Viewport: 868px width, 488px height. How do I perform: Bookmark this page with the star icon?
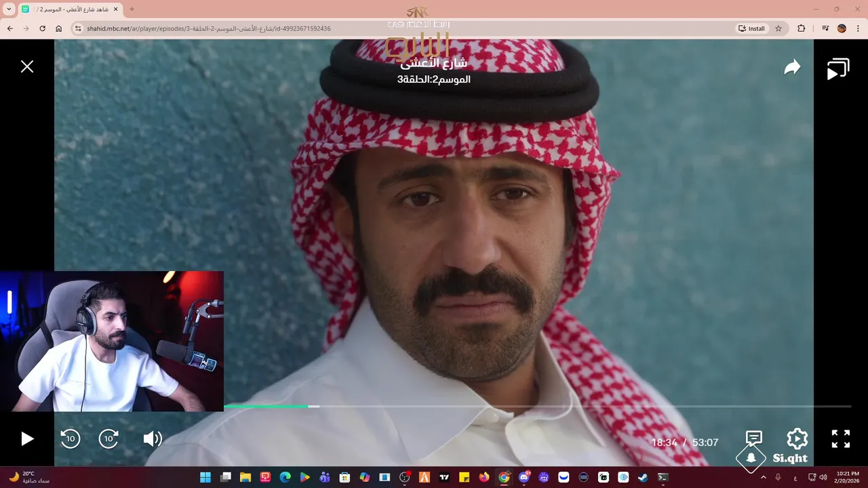click(x=778, y=28)
